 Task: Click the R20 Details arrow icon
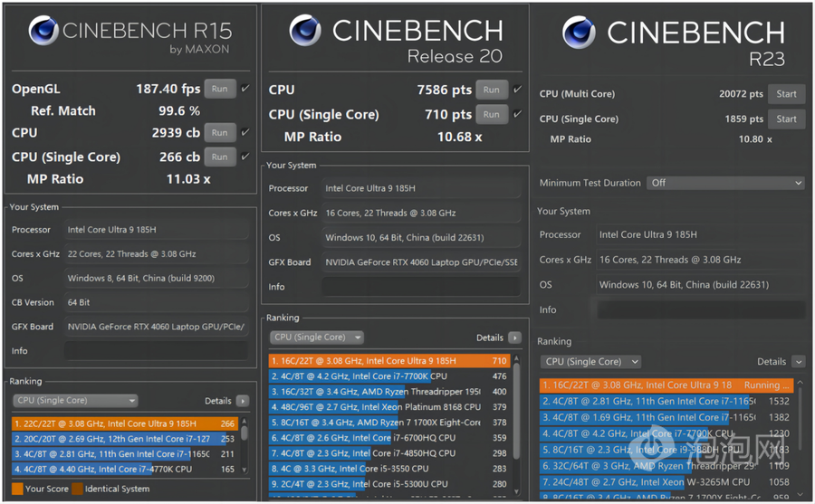pyautogui.click(x=514, y=338)
